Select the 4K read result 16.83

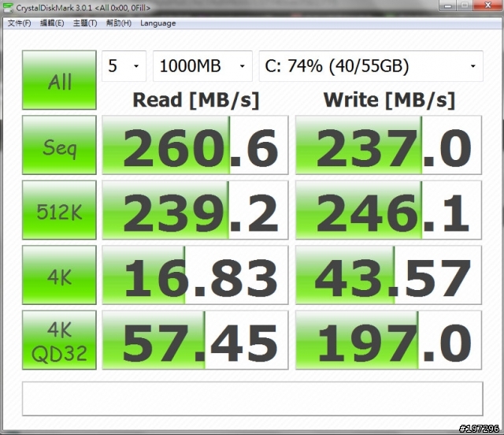[195, 275]
